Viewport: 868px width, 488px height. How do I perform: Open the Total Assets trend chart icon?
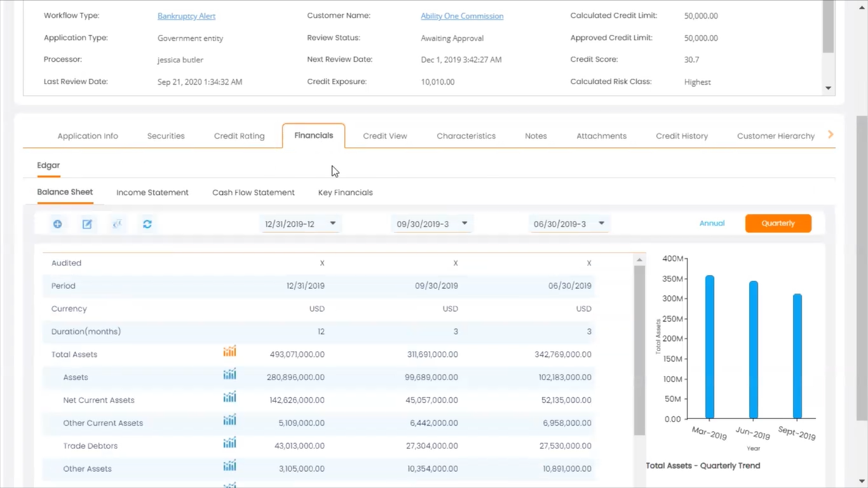click(x=229, y=351)
